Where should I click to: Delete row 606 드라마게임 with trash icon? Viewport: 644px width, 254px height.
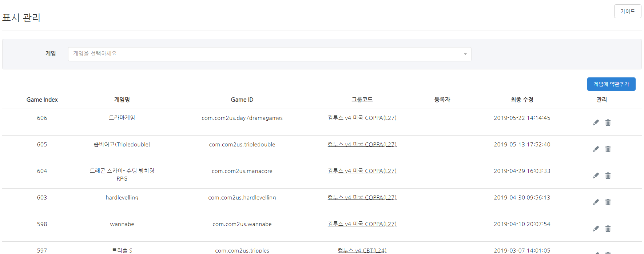608,122
